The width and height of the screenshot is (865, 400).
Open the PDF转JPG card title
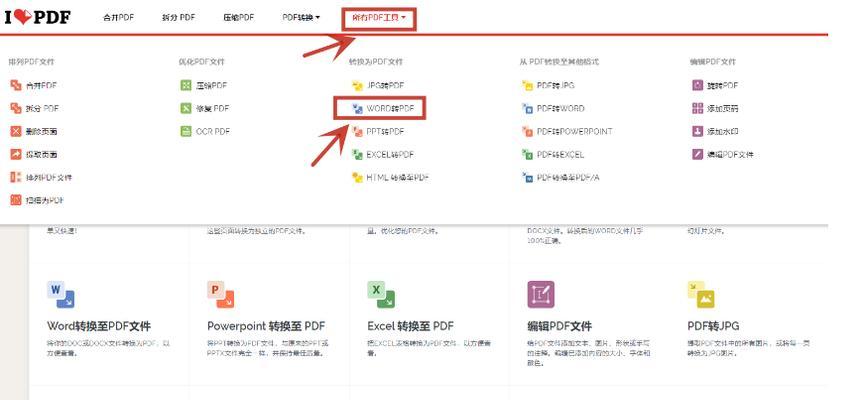(713, 326)
